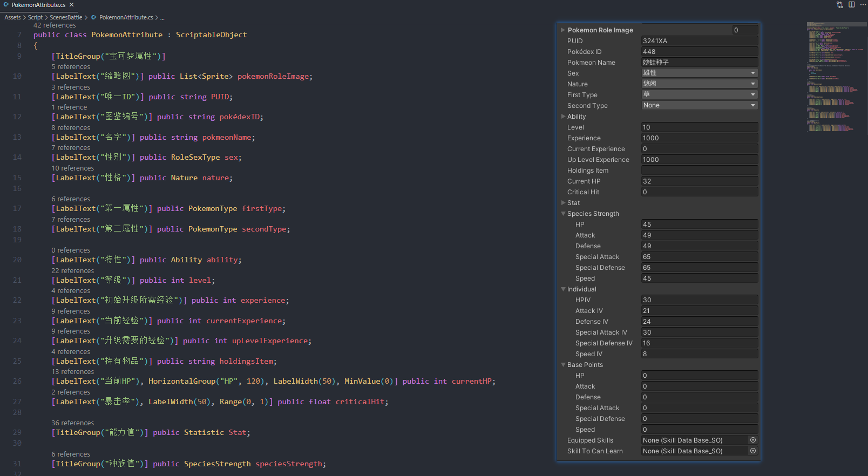Click the empty Holdings Item field
Image resolution: width=868 pixels, height=476 pixels.
[699, 171]
